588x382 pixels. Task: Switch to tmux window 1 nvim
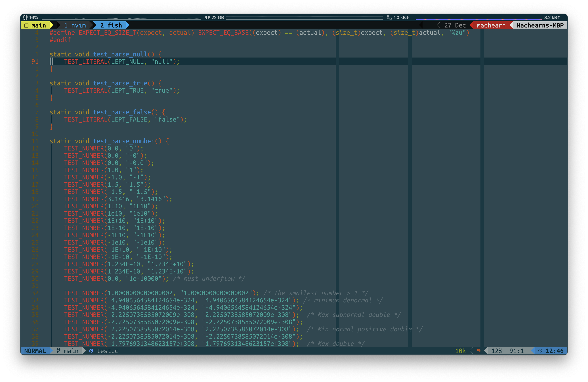click(x=75, y=25)
